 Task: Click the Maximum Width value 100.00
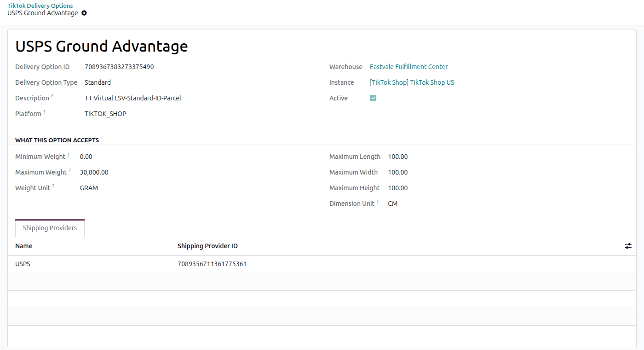tap(398, 172)
